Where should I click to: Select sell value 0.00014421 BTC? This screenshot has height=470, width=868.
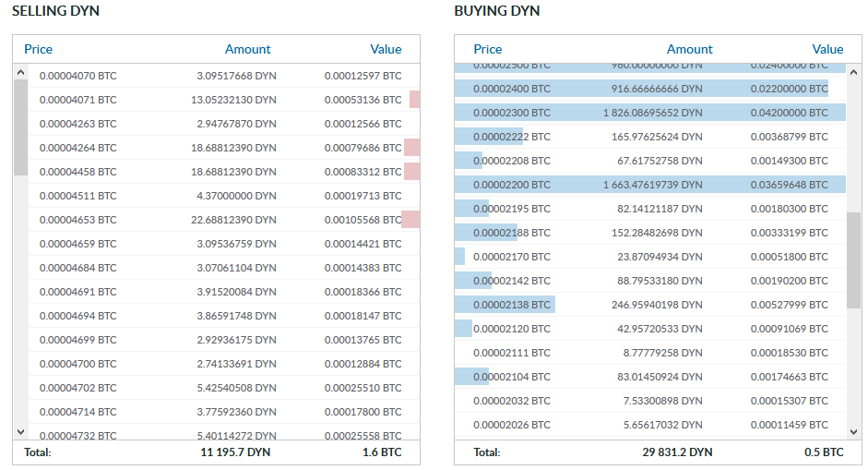coord(363,244)
